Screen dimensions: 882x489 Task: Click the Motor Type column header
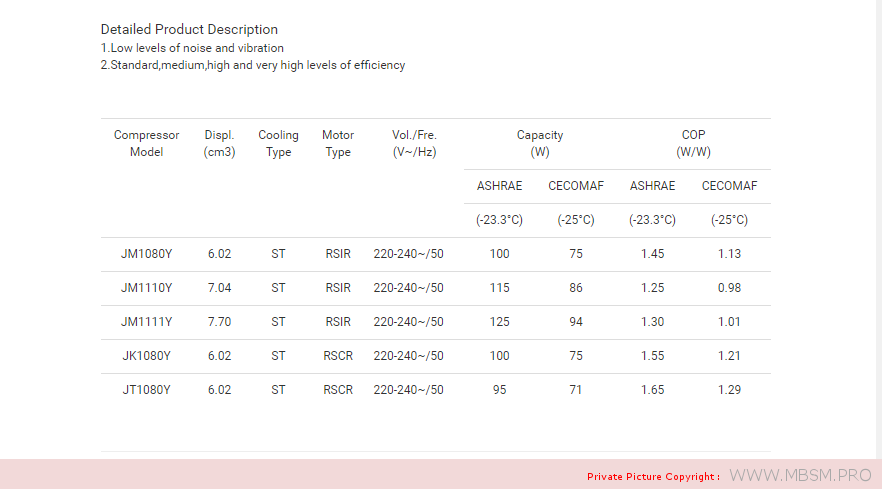pyautogui.click(x=338, y=144)
